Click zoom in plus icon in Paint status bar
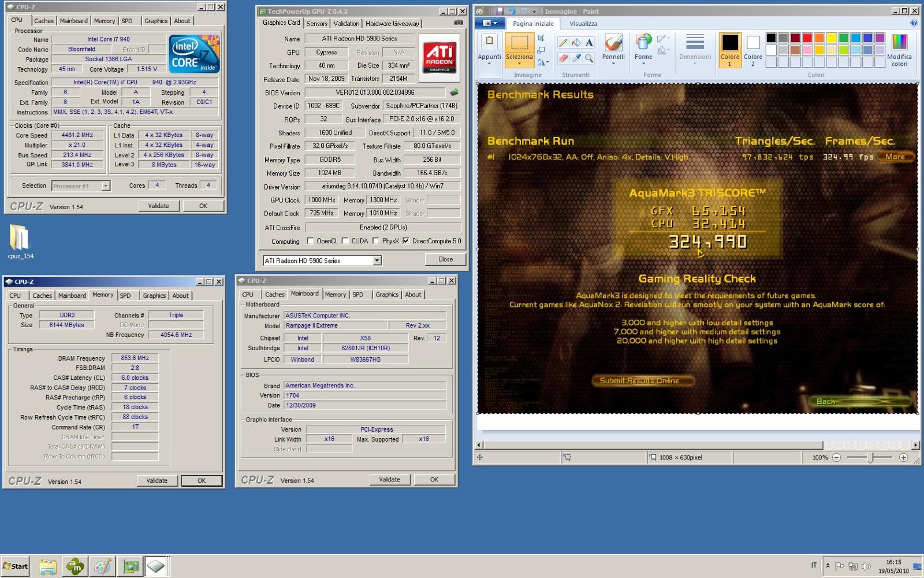This screenshot has height=578, width=924. pyautogui.click(x=904, y=457)
